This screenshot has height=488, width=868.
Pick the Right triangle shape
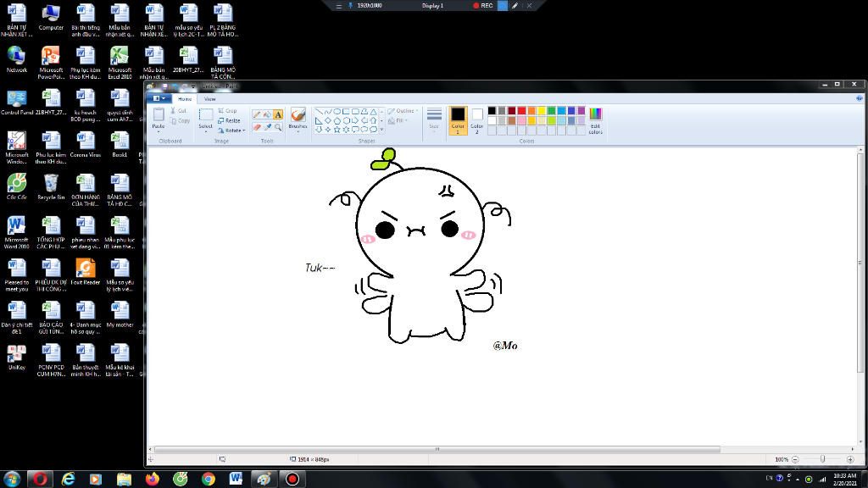tap(319, 120)
